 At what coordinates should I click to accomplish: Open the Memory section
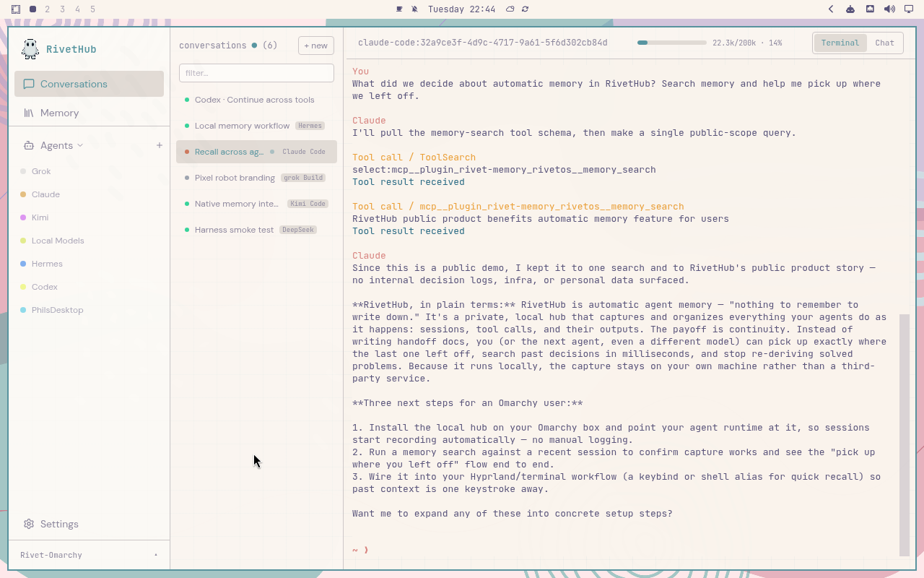point(89,113)
